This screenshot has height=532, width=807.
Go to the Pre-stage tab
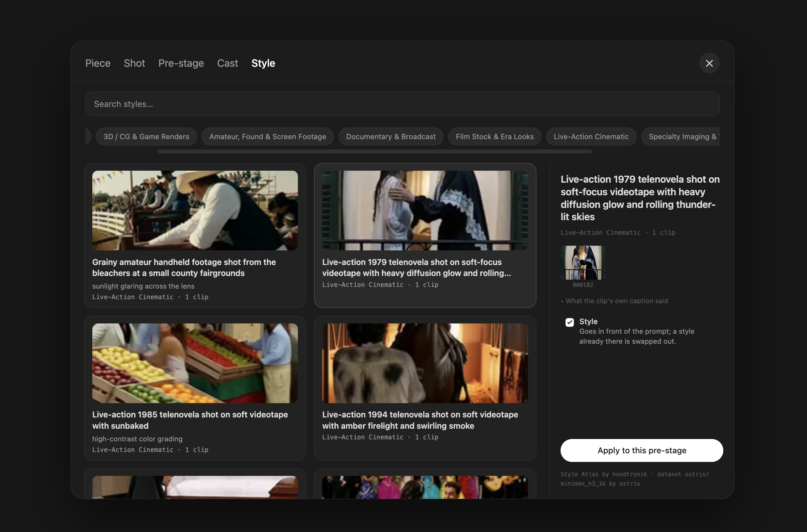point(181,63)
